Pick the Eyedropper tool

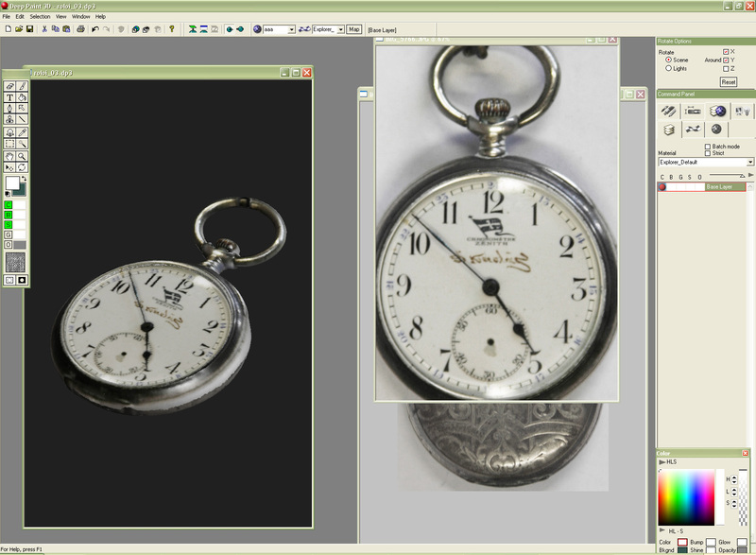click(22, 132)
